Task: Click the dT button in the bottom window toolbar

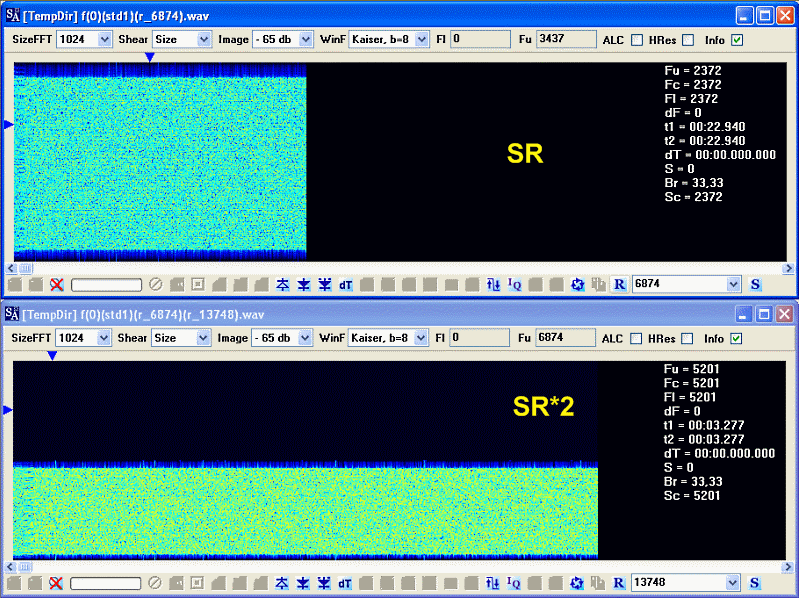Action: tap(345, 583)
